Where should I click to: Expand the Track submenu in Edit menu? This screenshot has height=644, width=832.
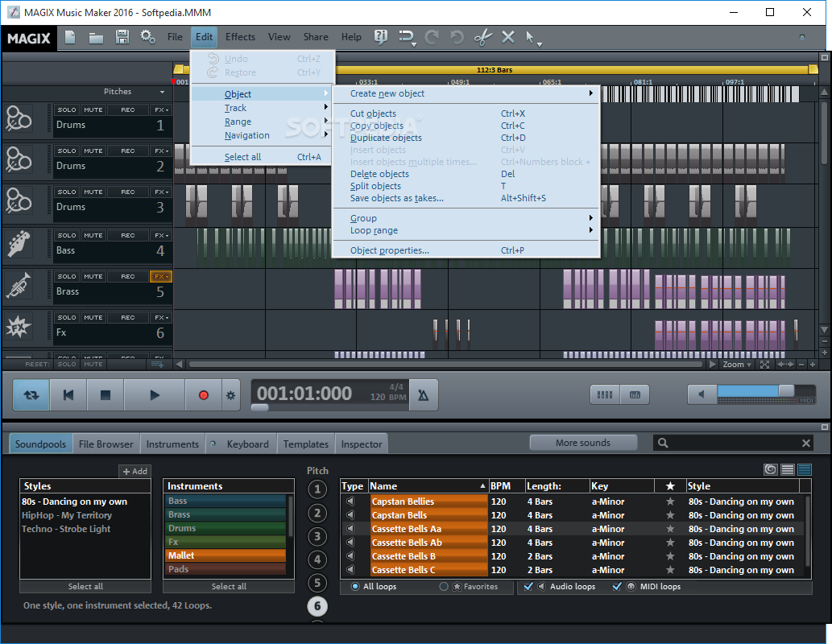263,108
